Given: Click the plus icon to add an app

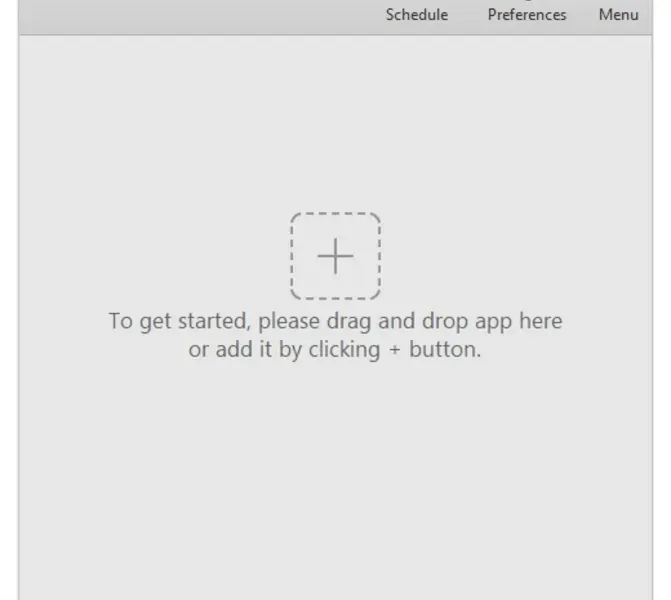Looking at the screenshot, I should coord(336,256).
